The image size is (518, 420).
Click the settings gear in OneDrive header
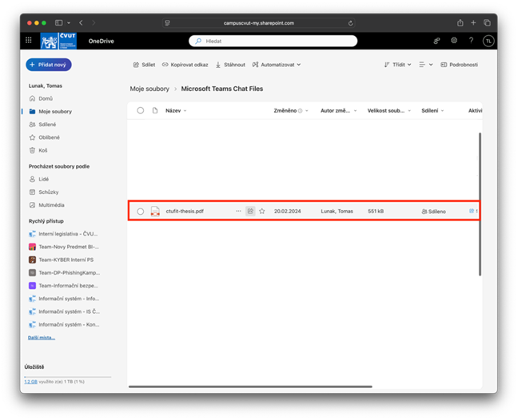pos(454,40)
